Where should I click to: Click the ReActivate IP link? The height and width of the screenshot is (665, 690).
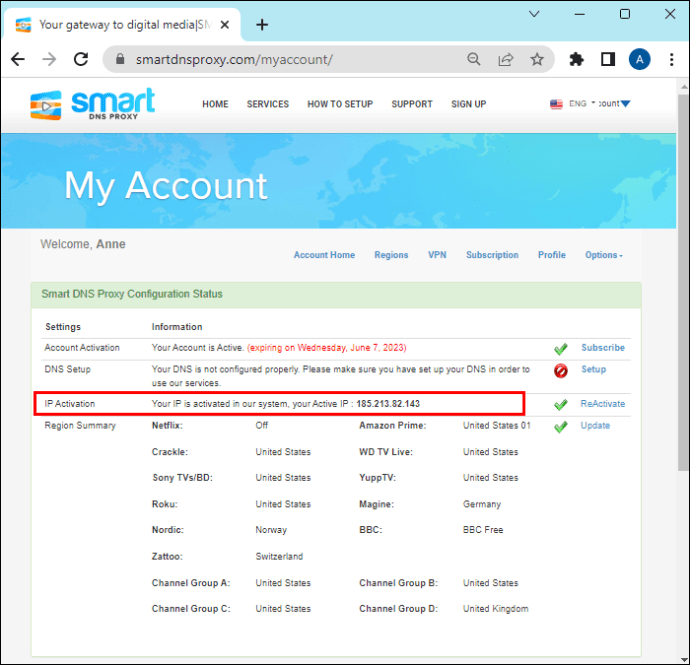[602, 404]
